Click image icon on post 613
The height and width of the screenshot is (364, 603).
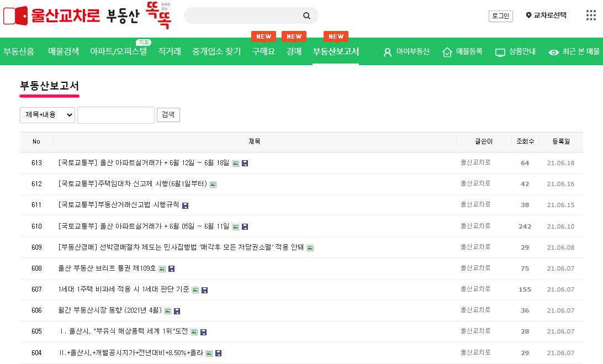235,163
